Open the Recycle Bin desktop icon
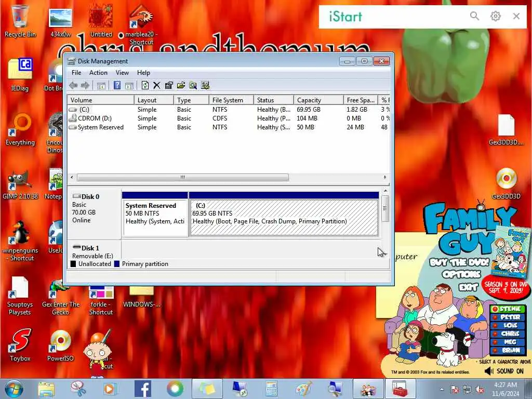Image resolution: width=532 pixels, height=399 pixels. click(20, 21)
